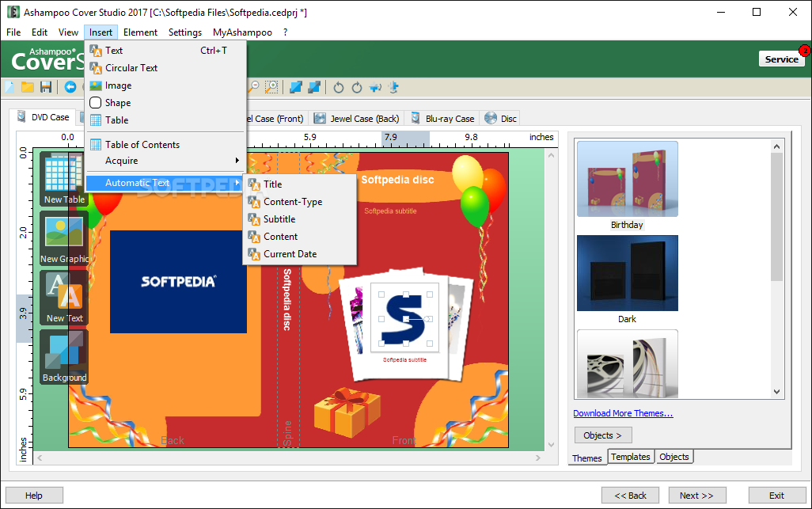Viewport: 812px width, 509px height.
Task: Click the flip horizontal toolbar icon
Action: (375, 88)
